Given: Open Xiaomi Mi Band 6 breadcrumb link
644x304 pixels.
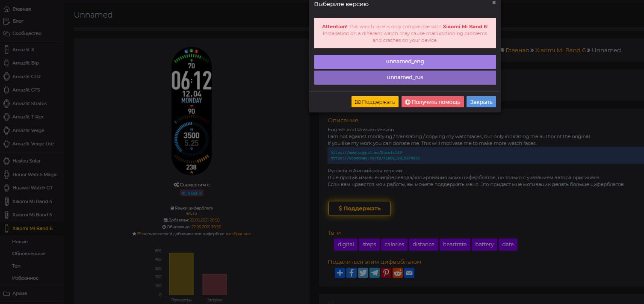Looking at the screenshot, I should click(560, 50).
